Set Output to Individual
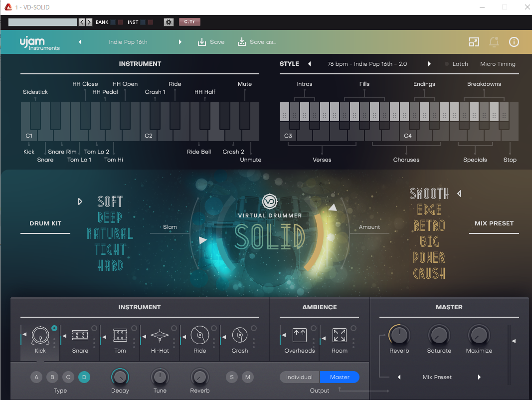532x400 pixels. coord(299,377)
